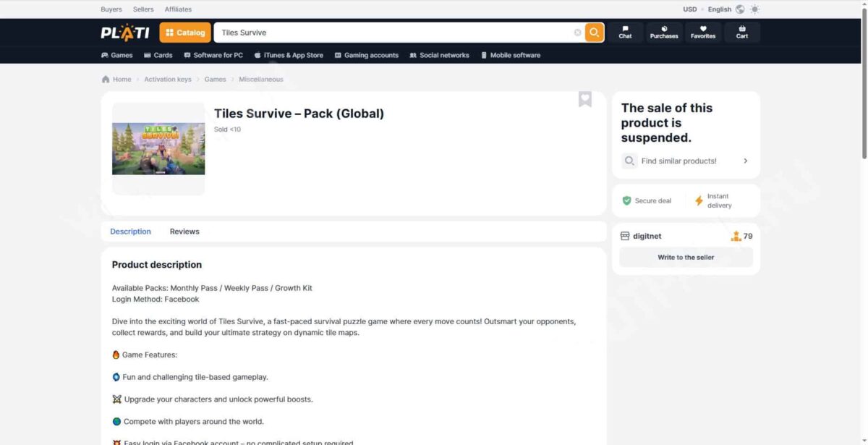Click the PLATI logo

[125, 33]
